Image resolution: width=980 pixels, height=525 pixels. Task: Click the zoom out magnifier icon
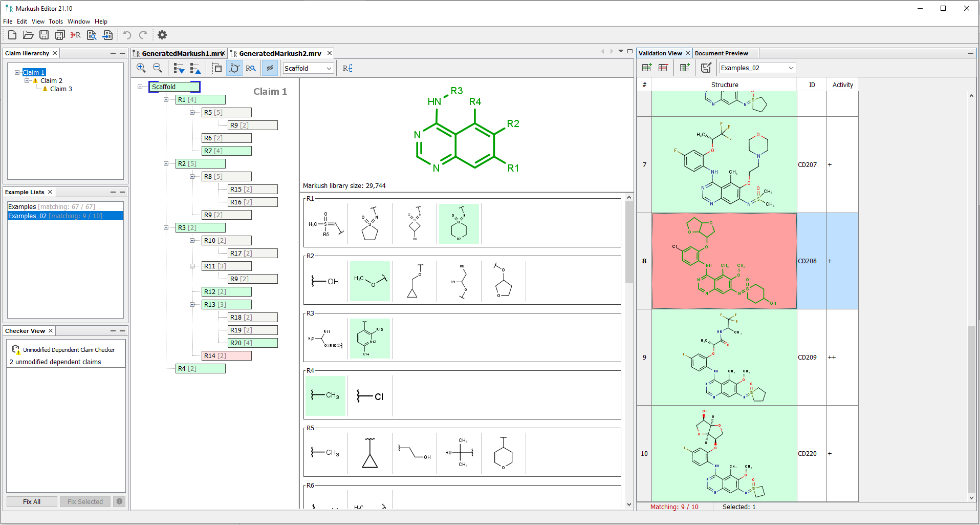[158, 68]
